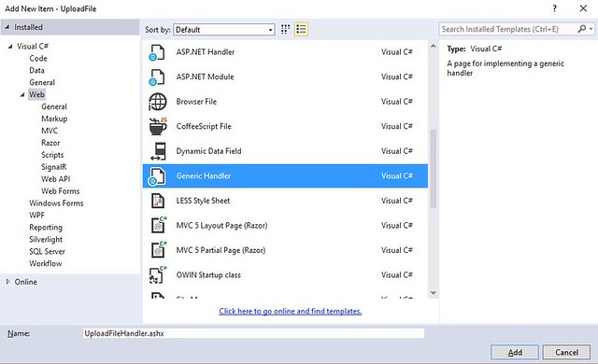This screenshot has width=598, height=364.
Task: Click the go online and find templates link
Action: tap(291, 311)
